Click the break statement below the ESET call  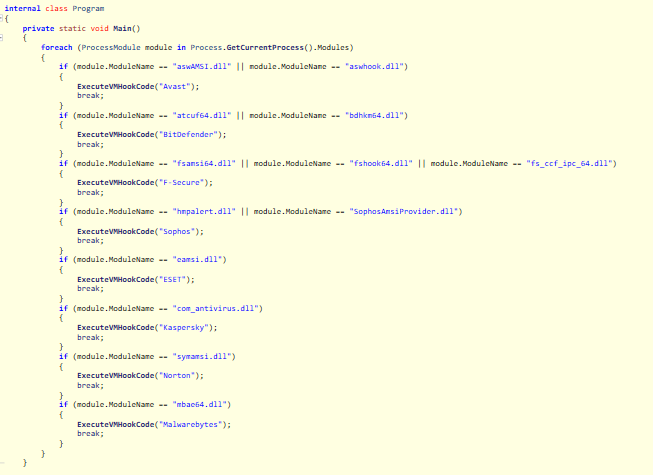point(90,289)
